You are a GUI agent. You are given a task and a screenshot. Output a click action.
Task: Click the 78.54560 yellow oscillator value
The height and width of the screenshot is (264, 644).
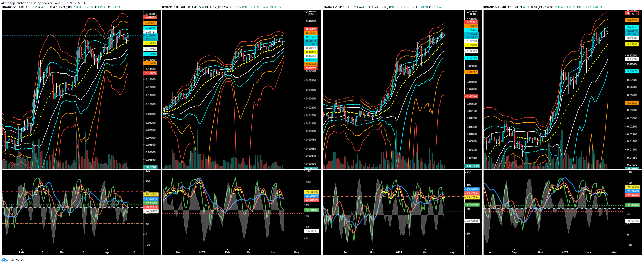[633, 187]
